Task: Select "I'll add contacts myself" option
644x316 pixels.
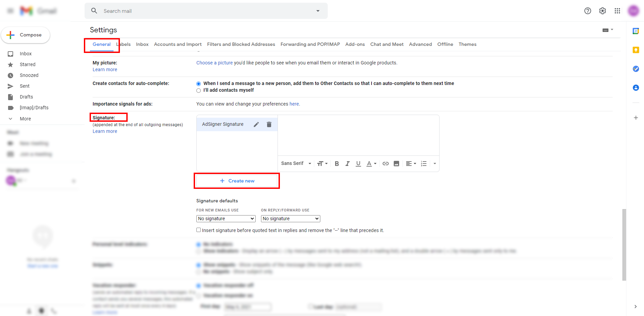Action: (x=199, y=90)
